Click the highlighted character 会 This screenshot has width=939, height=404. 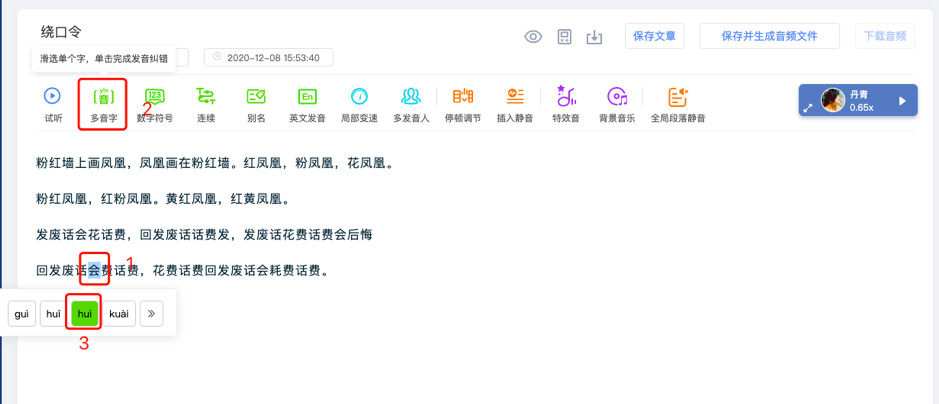pos(95,271)
